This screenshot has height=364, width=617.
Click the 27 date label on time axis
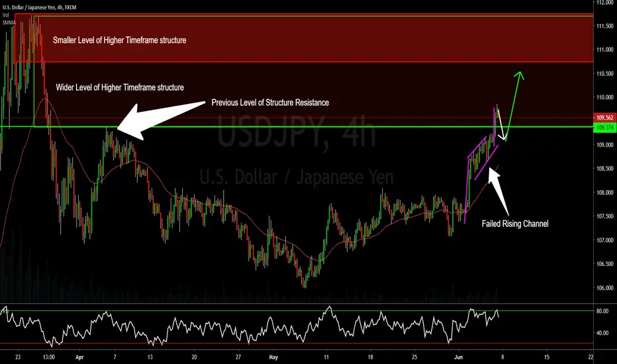coord(238,357)
